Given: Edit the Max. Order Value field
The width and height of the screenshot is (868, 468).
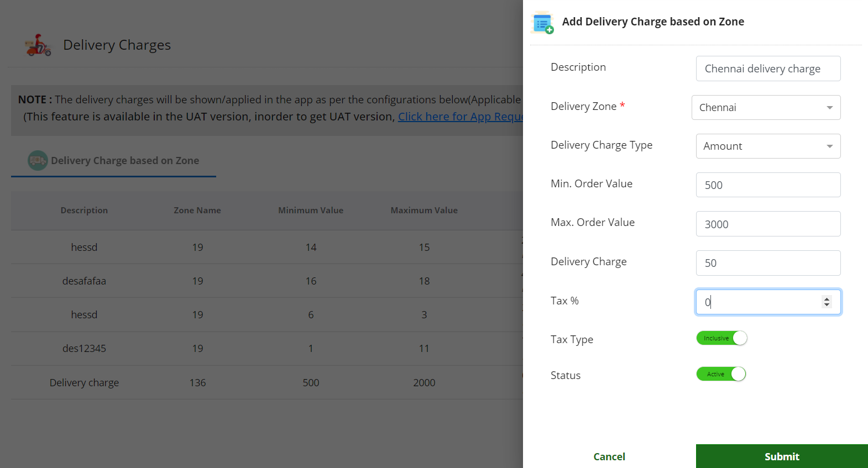Looking at the screenshot, I should point(768,224).
